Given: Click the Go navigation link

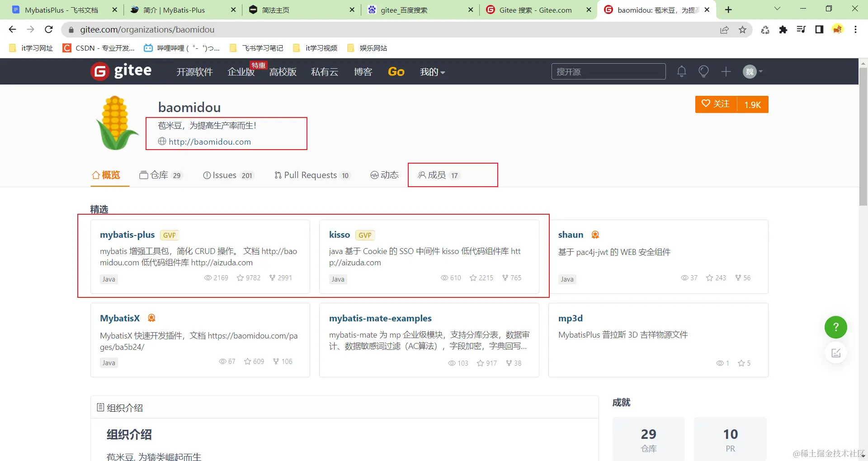Looking at the screenshot, I should (x=396, y=72).
